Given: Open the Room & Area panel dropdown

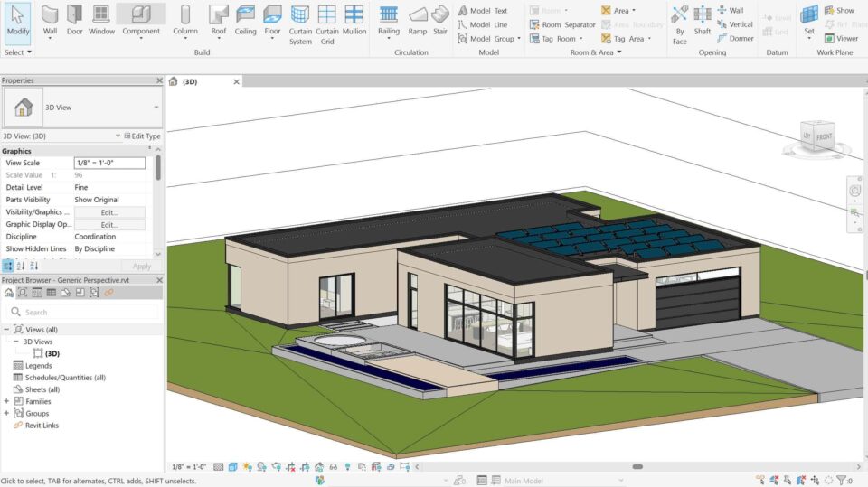Looking at the screenshot, I should (x=592, y=52).
